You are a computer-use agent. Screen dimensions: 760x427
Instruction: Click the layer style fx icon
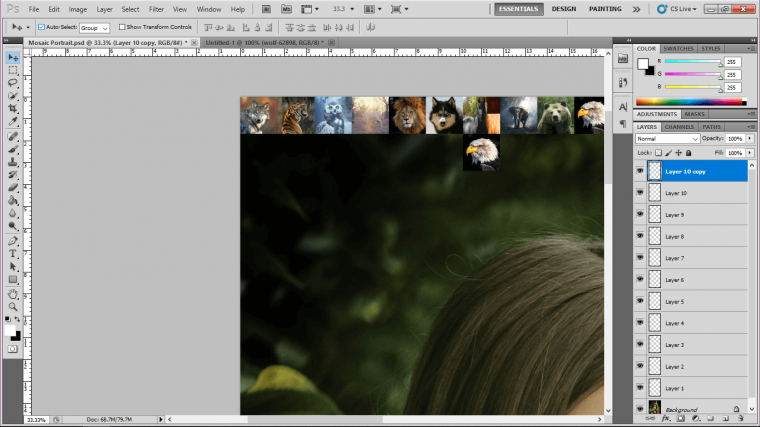point(666,418)
